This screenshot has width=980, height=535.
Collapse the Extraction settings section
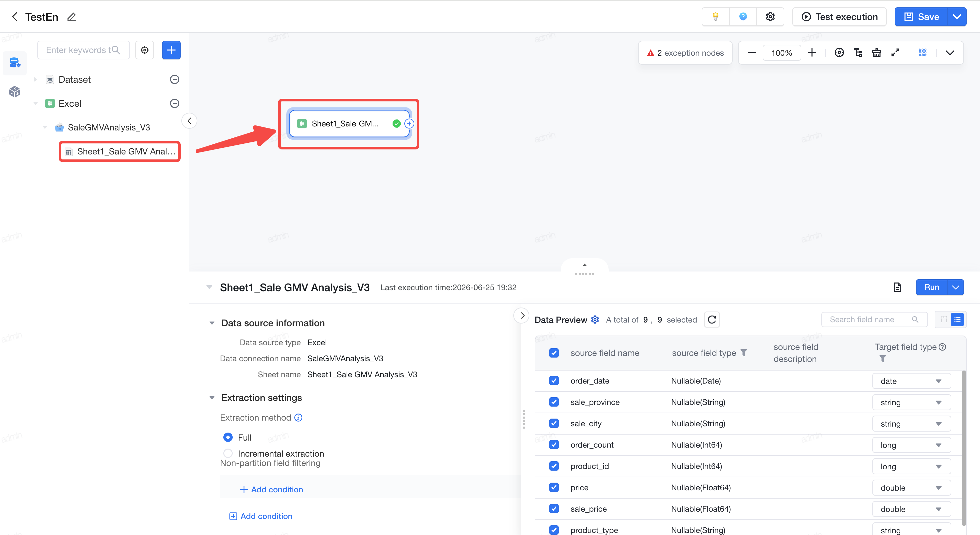(x=212, y=398)
